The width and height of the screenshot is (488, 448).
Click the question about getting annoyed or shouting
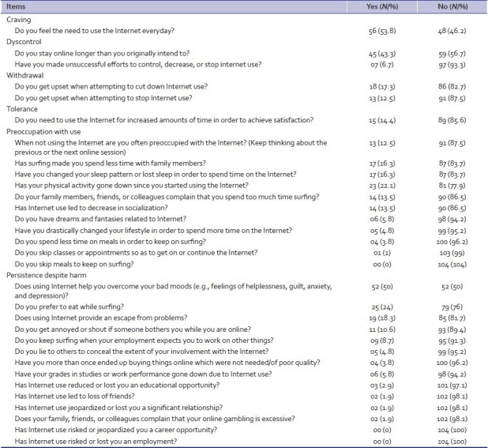tap(133, 329)
